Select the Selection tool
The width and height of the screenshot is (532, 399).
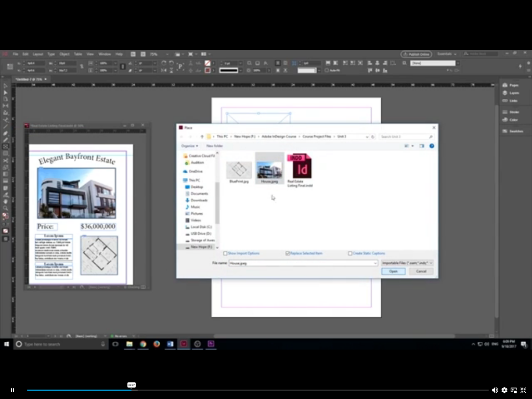[5, 86]
